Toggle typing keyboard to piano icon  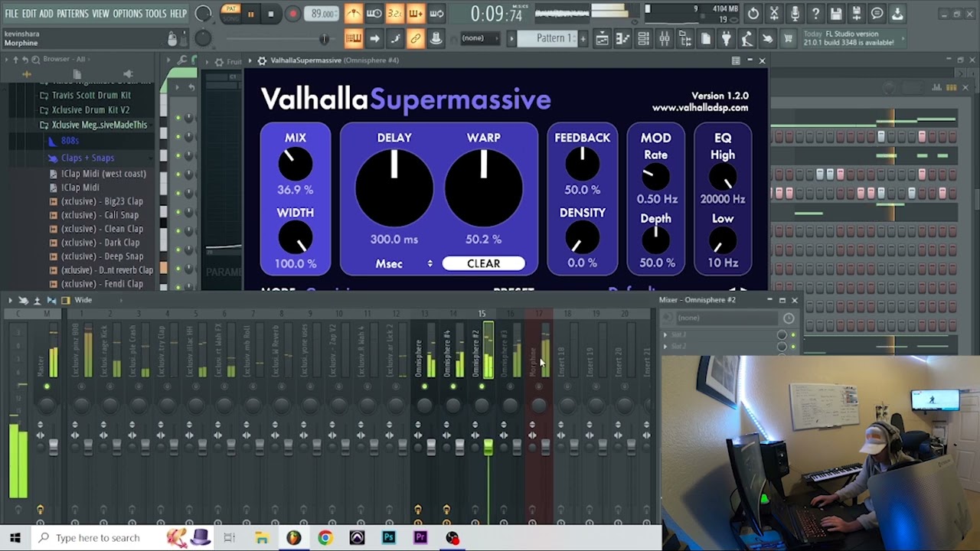(354, 38)
